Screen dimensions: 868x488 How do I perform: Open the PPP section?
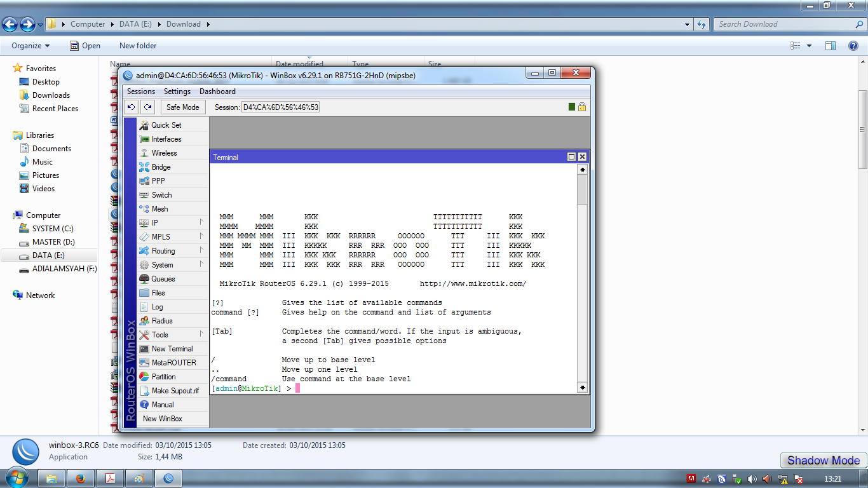pos(173,181)
